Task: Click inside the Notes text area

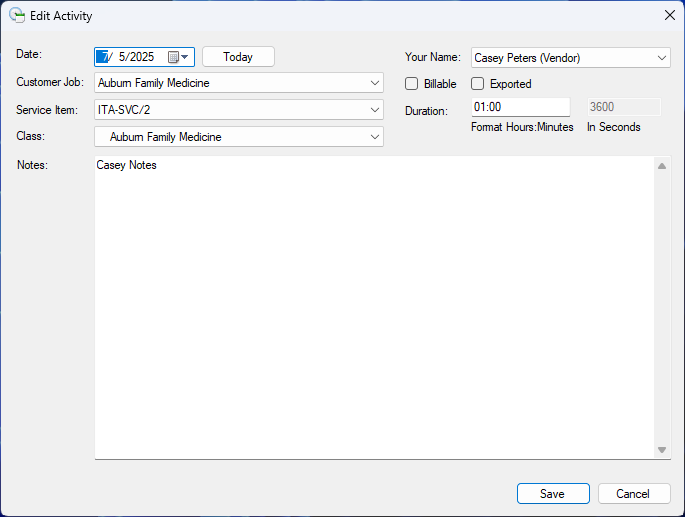Action: pyautogui.click(x=374, y=300)
